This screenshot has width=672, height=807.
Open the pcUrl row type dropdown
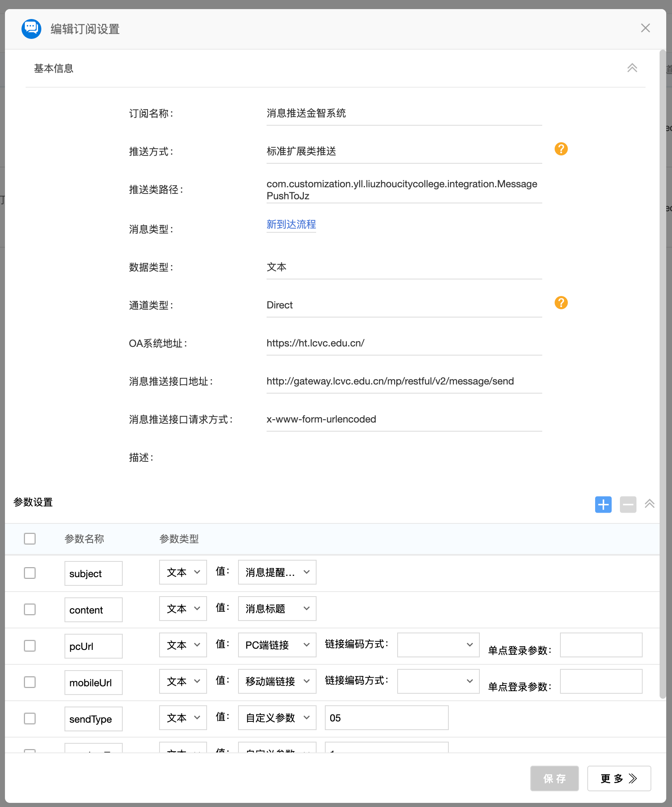click(183, 645)
